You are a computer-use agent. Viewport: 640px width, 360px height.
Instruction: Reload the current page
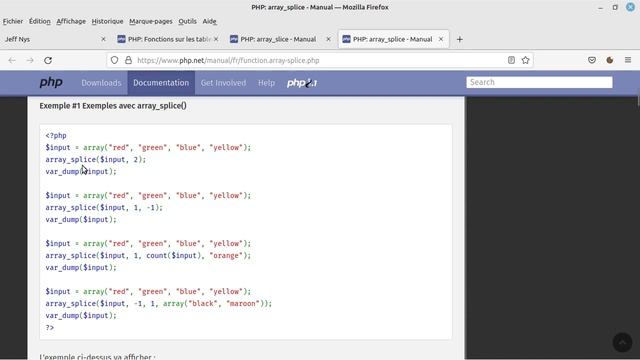click(48, 60)
